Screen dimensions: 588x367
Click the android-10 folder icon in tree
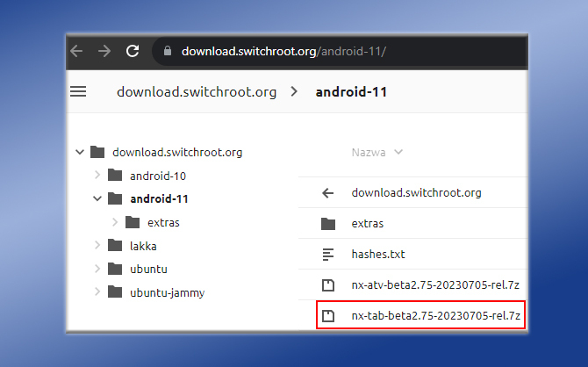coord(115,176)
